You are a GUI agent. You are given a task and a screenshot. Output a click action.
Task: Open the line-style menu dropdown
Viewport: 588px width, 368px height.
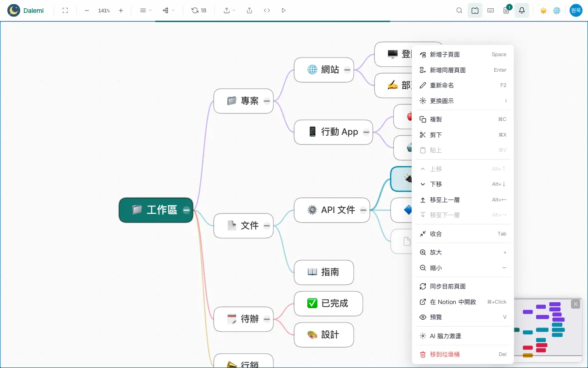[x=146, y=10]
